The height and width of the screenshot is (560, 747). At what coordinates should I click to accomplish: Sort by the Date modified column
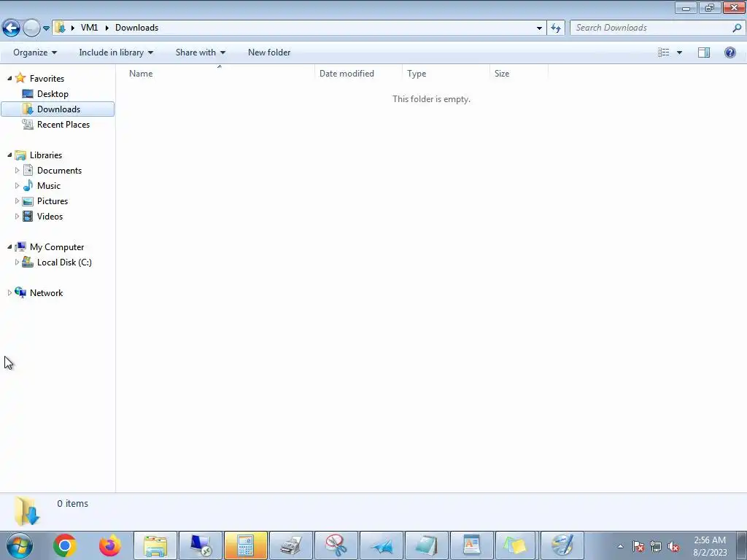coord(358,74)
